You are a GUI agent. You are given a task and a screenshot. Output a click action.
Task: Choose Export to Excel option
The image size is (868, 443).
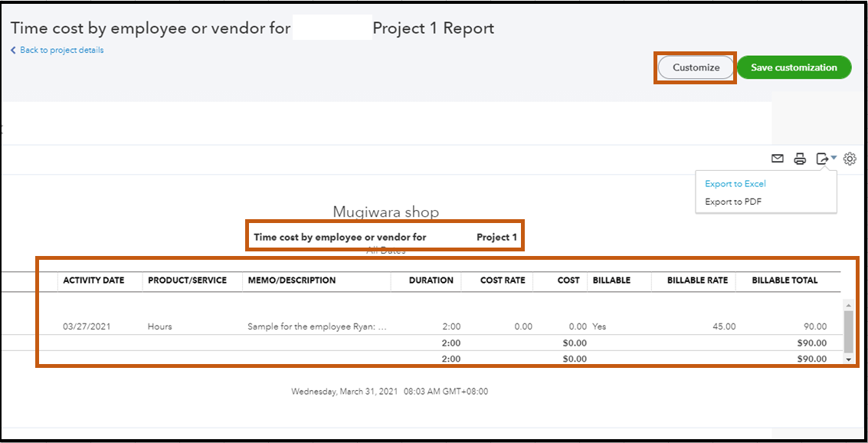[x=735, y=184]
